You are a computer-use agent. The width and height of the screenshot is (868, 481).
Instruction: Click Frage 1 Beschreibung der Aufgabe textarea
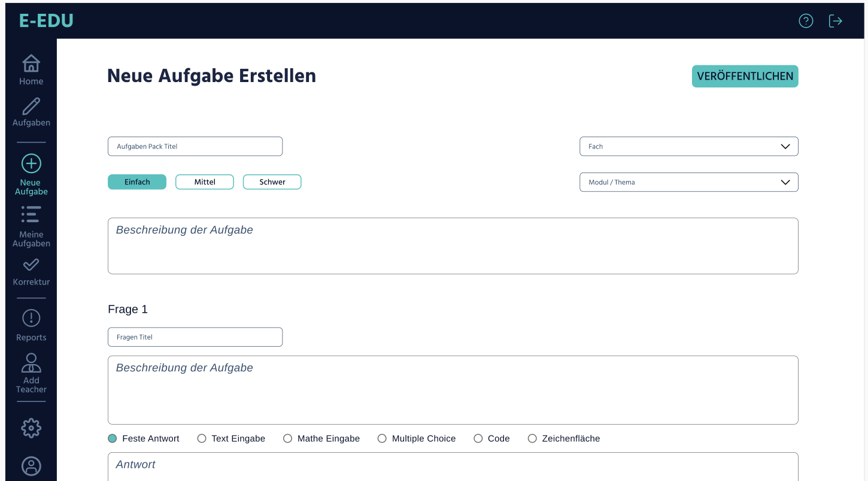point(453,390)
